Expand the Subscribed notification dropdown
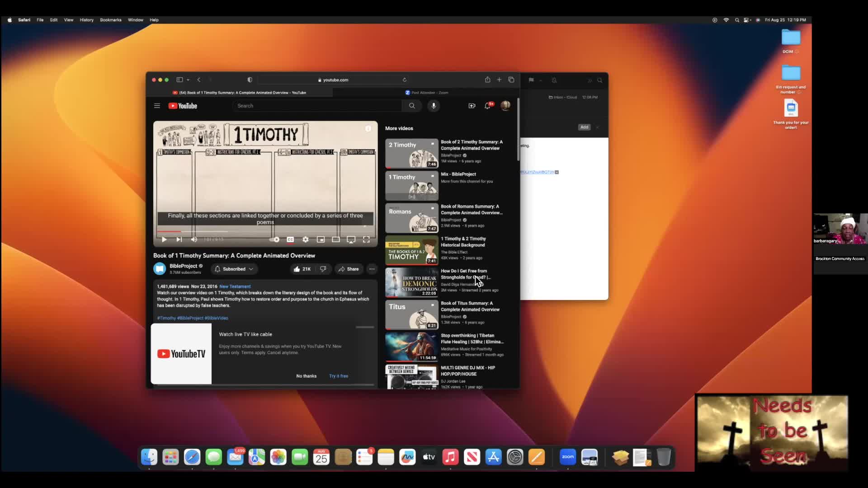868x488 pixels. click(x=234, y=269)
